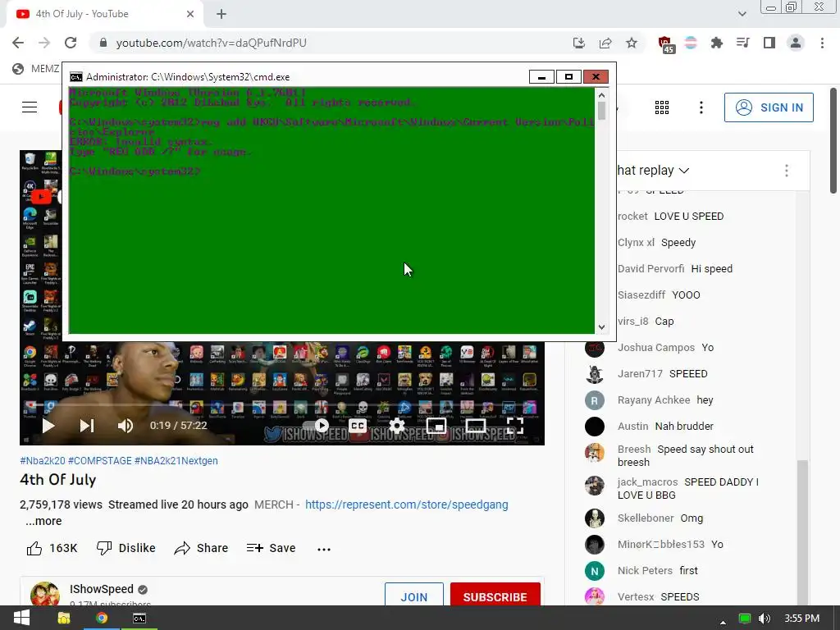
Task: Toggle closed captions
Action: pyautogui.click(x=358, y=426)
